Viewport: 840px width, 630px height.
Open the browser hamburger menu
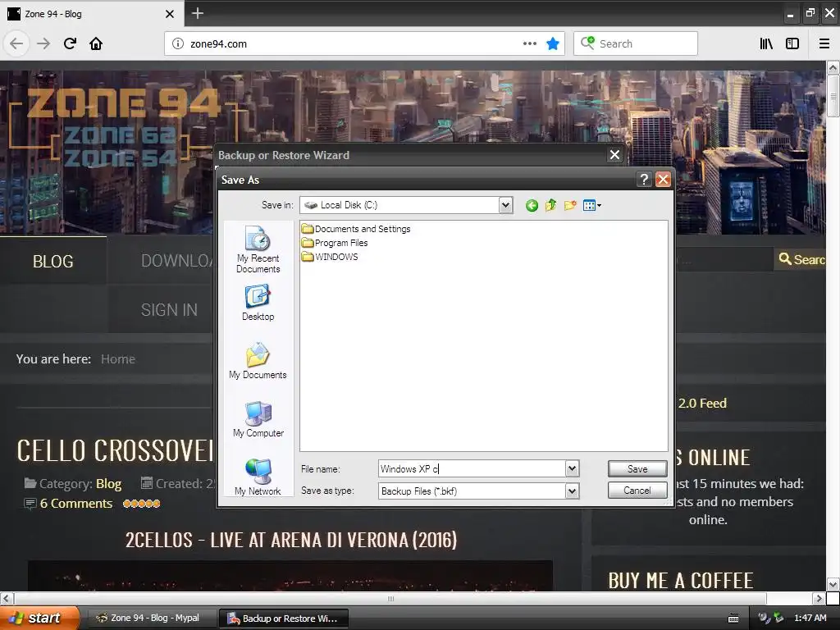pos(824,43)
